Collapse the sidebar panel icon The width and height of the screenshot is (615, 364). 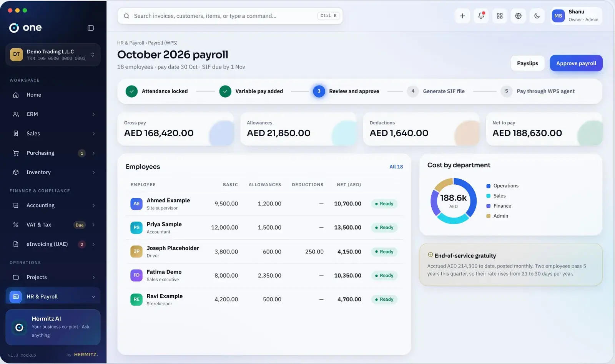tap(91, 28)
